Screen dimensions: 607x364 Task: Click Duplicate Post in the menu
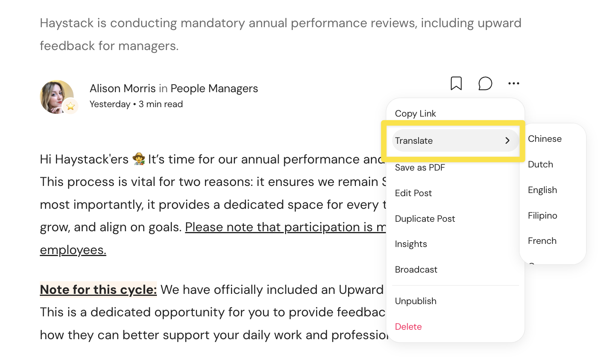pos(425,219)
